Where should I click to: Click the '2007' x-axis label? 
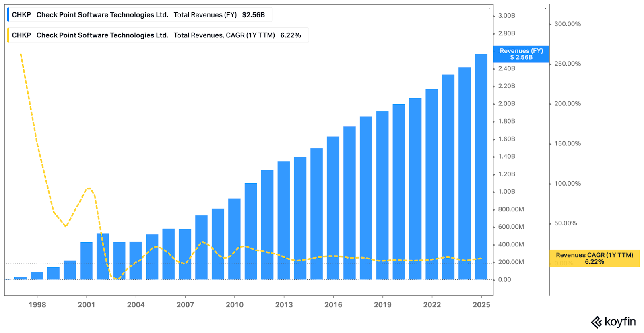(185, 305)
